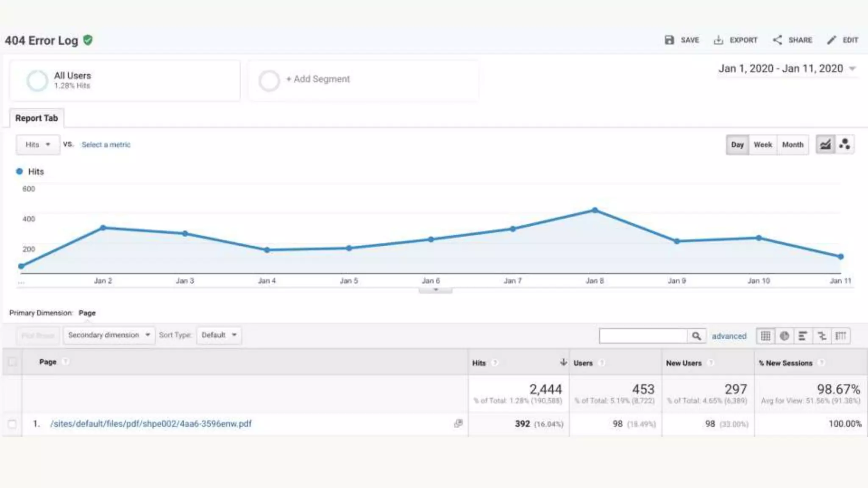Open the pivot table view
Image resolution: width=868 pixels, height=488 pixels.
[840, 336]
